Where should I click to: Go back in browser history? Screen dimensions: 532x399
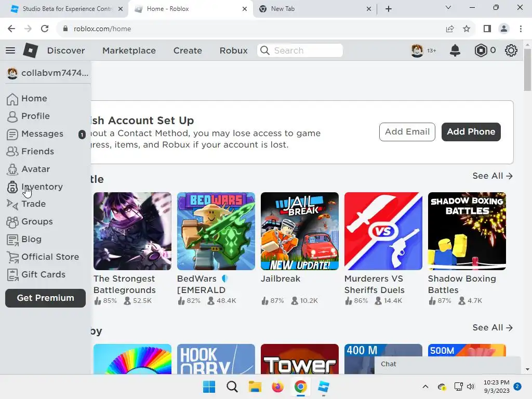[x=11, y=29]
